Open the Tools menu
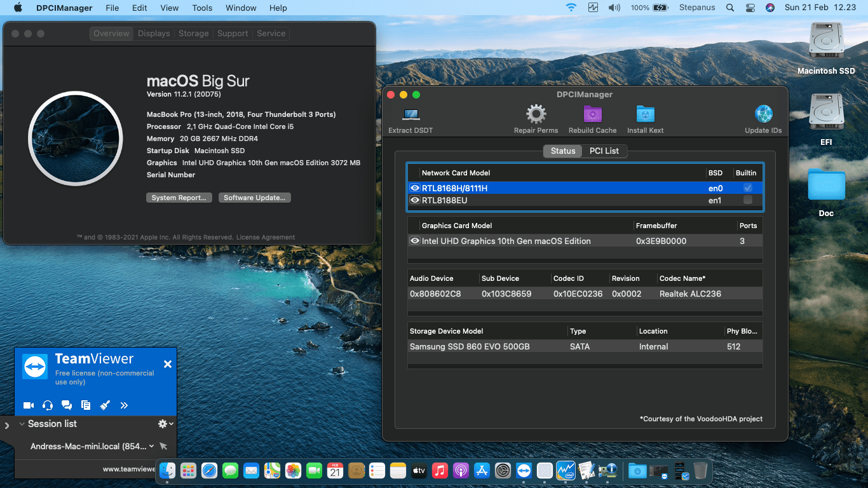 click(201, 8)
